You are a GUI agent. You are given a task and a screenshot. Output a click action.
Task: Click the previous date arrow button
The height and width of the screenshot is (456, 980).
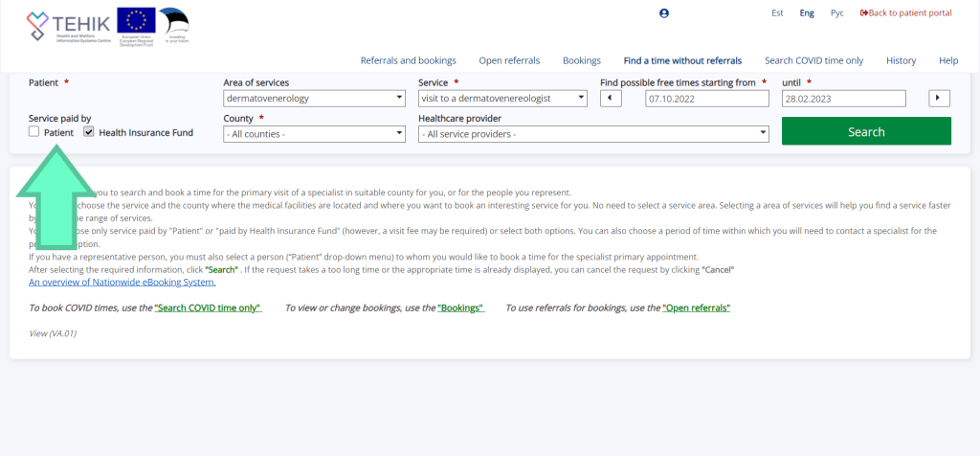point(611,98)
